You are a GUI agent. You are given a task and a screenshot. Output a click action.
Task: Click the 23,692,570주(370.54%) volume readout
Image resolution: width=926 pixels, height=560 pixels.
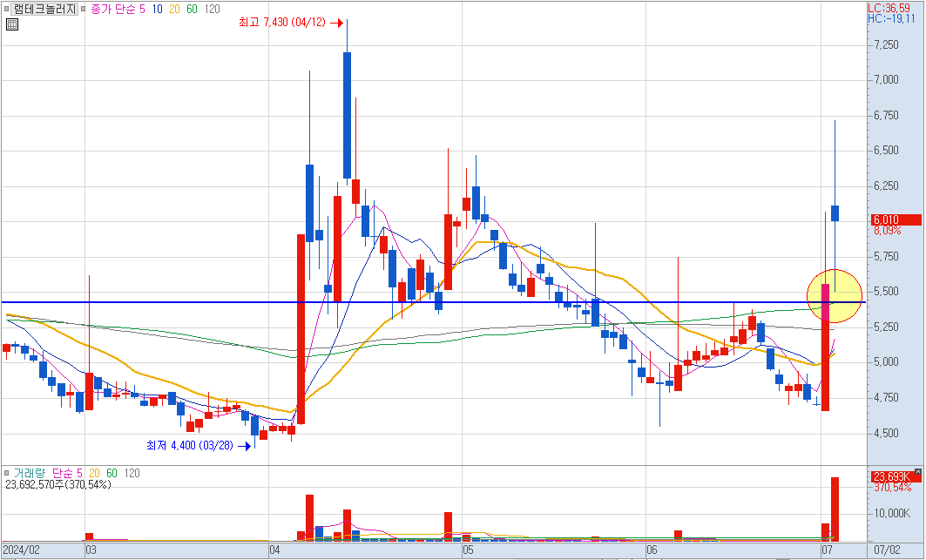(x=57, y=484)
